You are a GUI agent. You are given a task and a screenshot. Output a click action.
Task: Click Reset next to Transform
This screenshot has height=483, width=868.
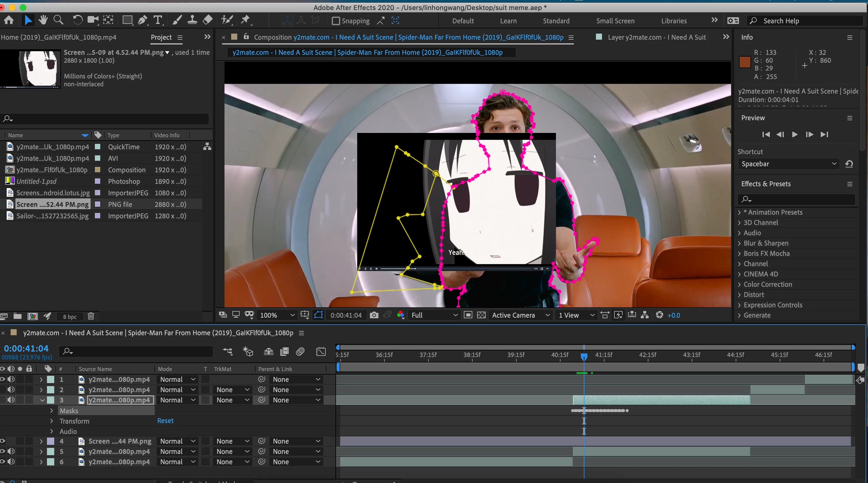click(x=165, y=421)
